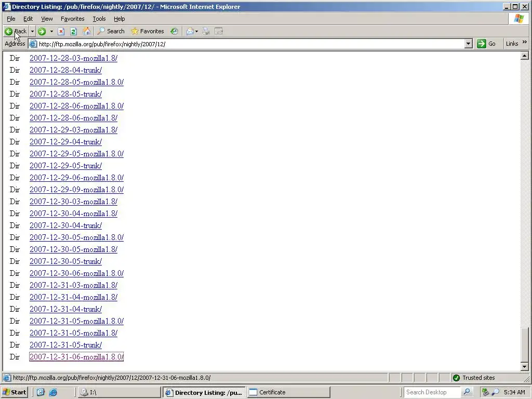Open the File menu
This screenshot has height=399, width=532.
point(11,19)
